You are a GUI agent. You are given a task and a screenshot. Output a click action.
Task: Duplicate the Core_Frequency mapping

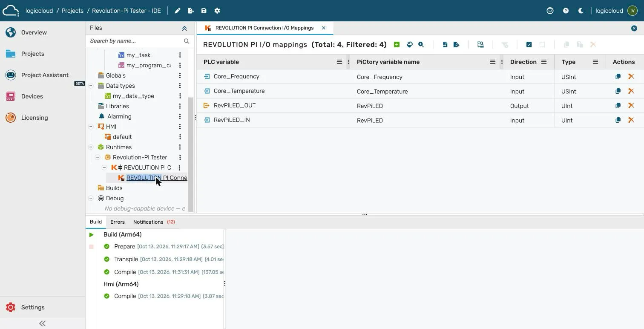[x=618, y=77]
